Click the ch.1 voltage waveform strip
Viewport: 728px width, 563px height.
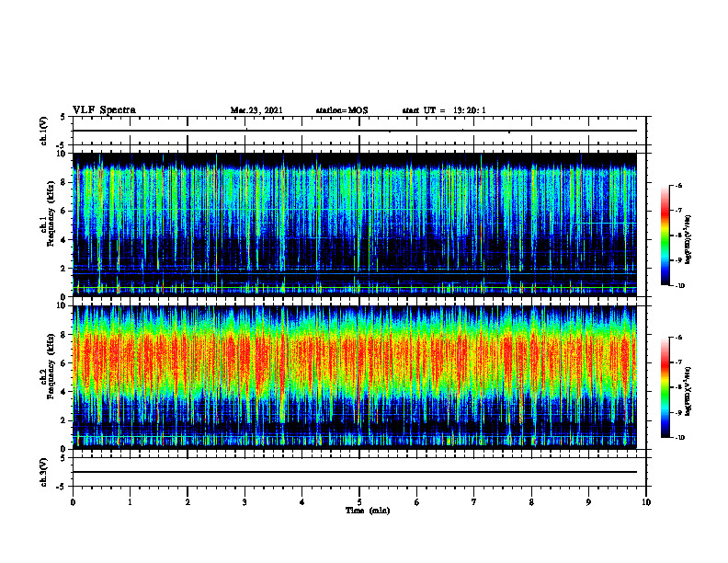click(x=359, y=131)
